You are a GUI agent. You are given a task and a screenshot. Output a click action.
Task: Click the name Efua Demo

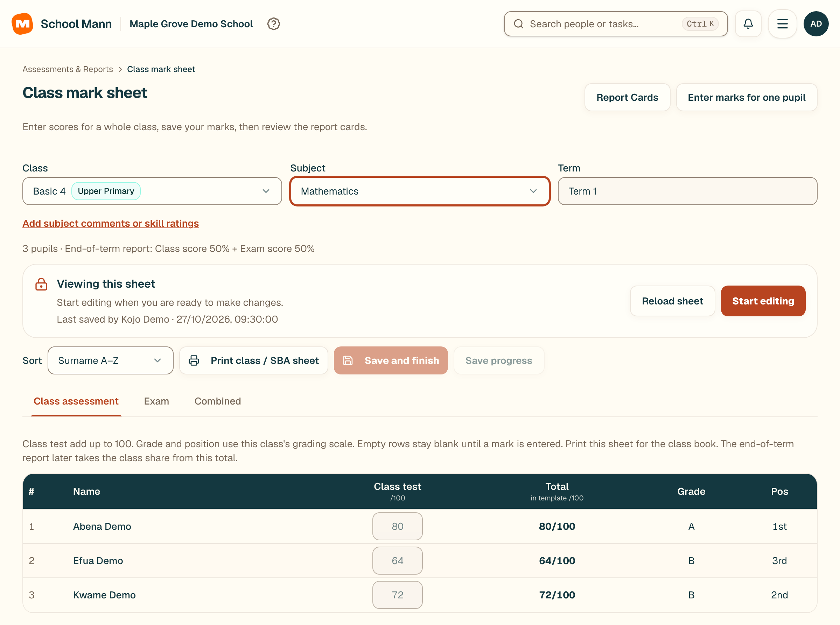pyautogui.click(x=98, y=561)
